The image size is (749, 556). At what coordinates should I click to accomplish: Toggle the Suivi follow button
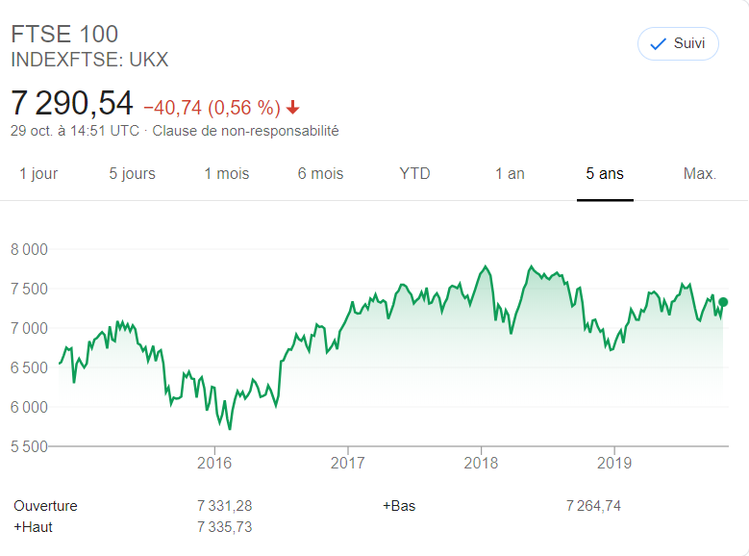click(677, 44)
